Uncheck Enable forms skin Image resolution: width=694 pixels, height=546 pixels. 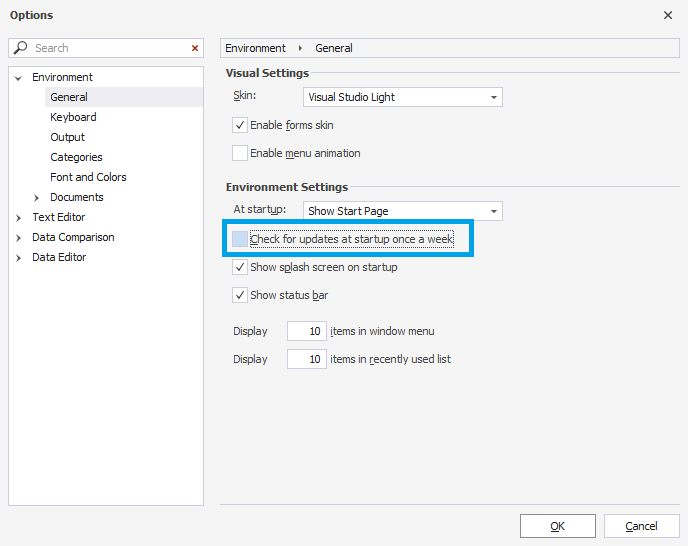coord(240,125)
